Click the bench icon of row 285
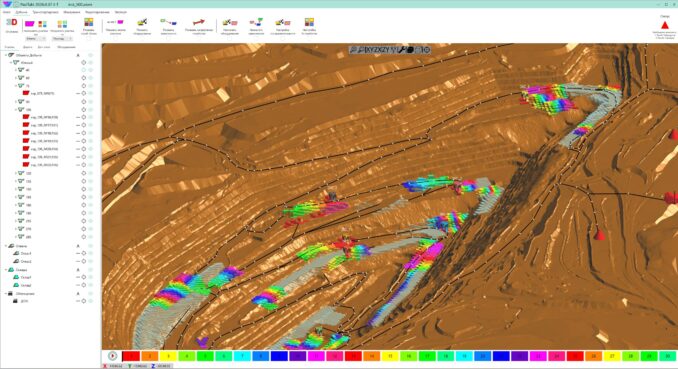The width and height of the screenshot is (678, 369). [x=21, y=237]
